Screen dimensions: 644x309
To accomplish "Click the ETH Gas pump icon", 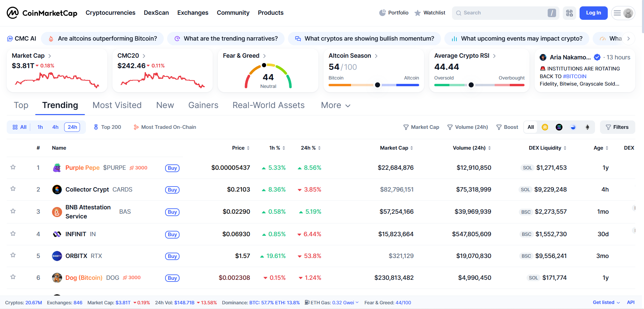I will point(307,302).
